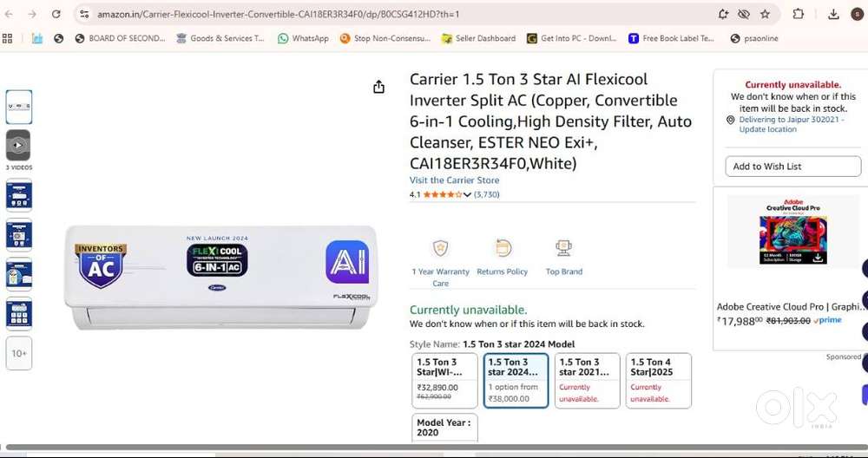This screenshot has width=868, height=458.
Task: Open the WhatsApp bookmark
Action: pyautogui.click(x=303, y=38)
